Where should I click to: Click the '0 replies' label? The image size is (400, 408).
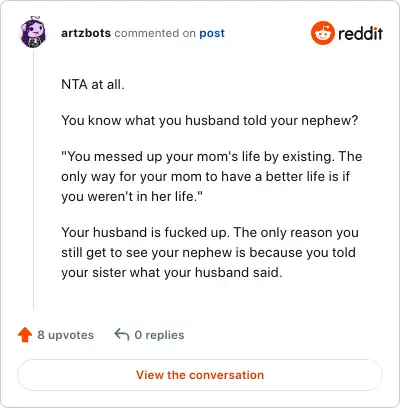click(x=159, y=335)
